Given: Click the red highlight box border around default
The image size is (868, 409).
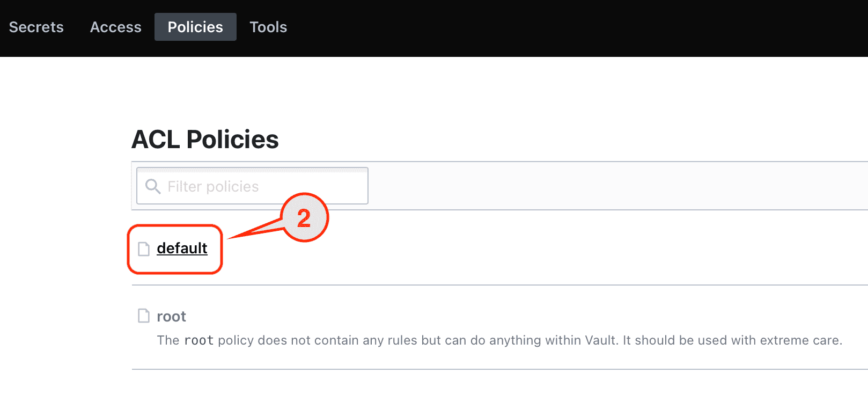Looking at the screenshot, I should click(x=128, y=249).
